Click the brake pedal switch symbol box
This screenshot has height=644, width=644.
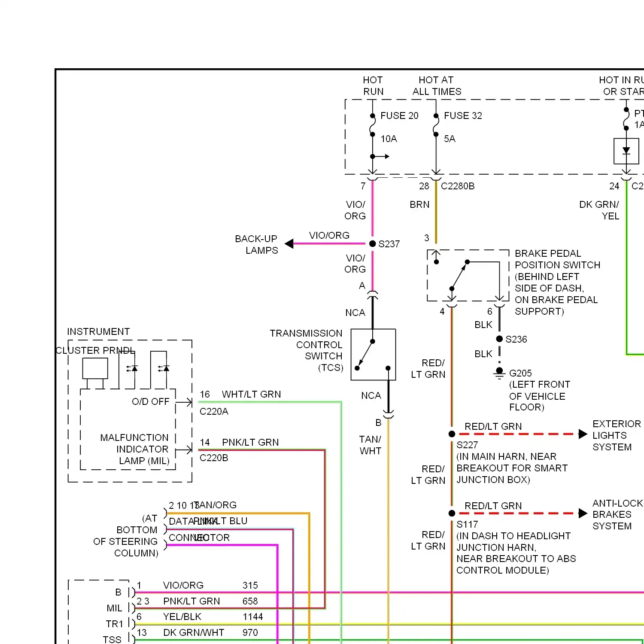tap(468, 275)
